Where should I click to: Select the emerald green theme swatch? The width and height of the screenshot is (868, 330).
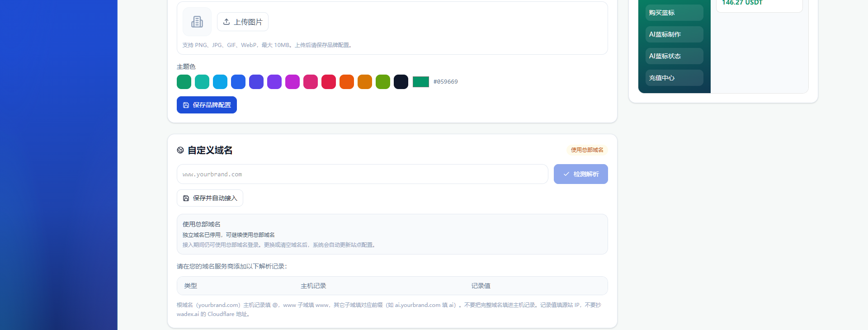tap(184, 82)
